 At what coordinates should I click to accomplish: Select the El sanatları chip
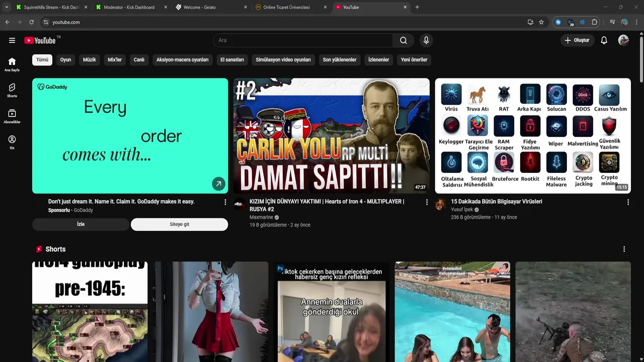[232, 60]
